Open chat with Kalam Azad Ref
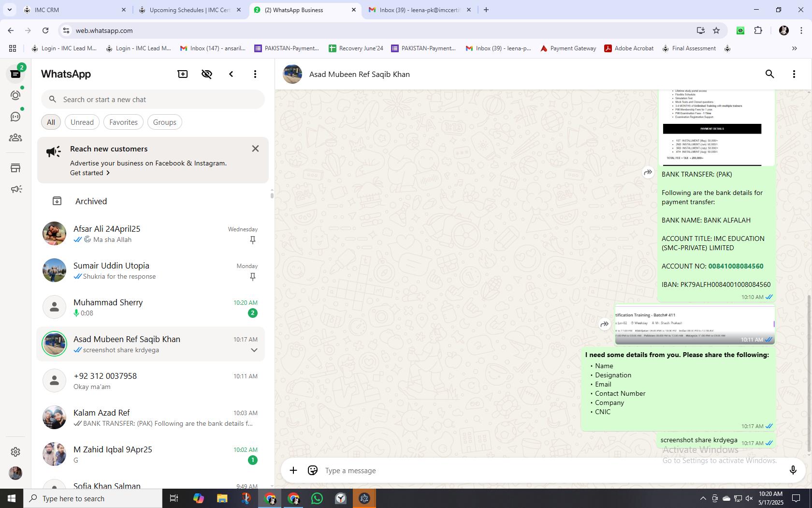The width and height of the screenshot is (812, 508). tap(151, 418)
